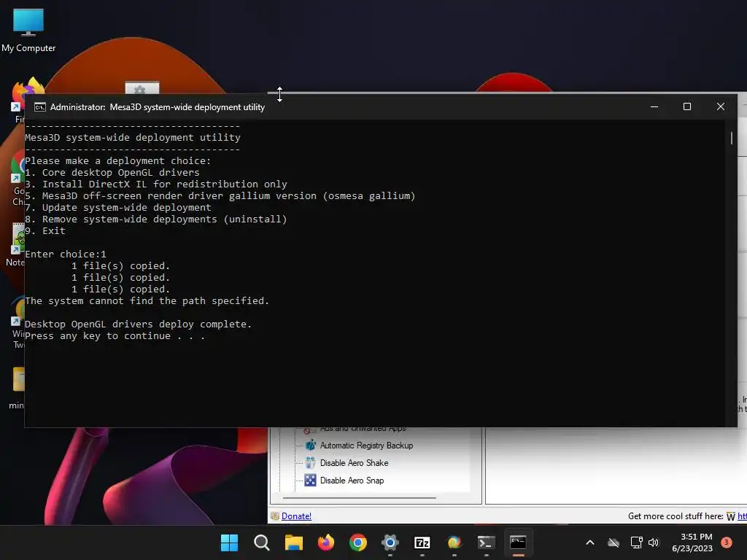The width and height of the screenshot is (747, 560).
Task: Open the Windows Start menu
Action: (x=229, y=542)
